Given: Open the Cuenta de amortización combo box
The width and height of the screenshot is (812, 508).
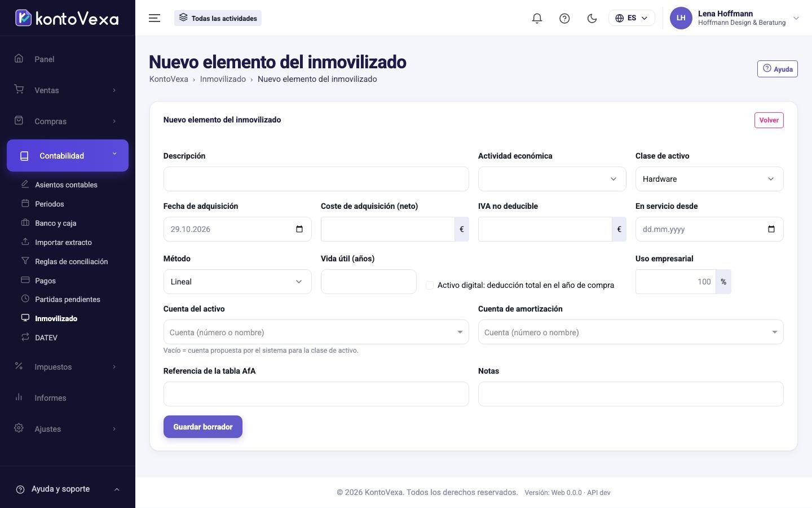Looking at the screenshot, I should click(x=630, y=332).
